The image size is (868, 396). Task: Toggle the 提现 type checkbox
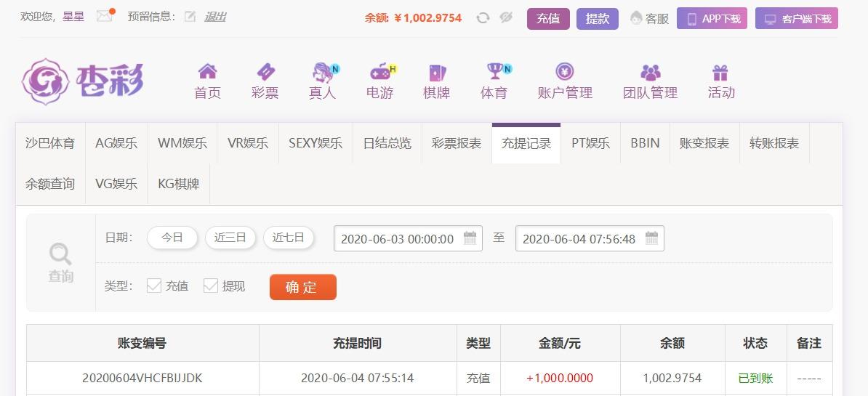coord(210,286)
